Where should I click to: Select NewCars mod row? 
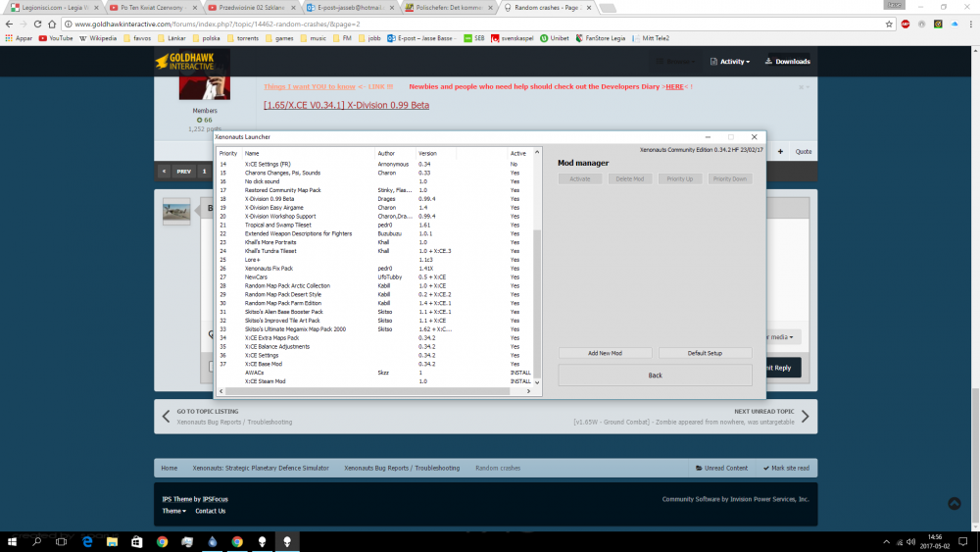[375, 276]
